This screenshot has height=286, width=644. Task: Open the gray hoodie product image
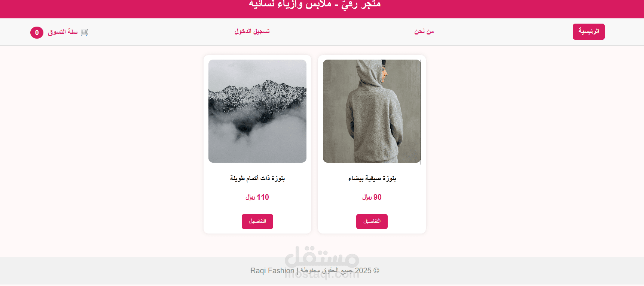pyautogui.click(x=372, y=111)
